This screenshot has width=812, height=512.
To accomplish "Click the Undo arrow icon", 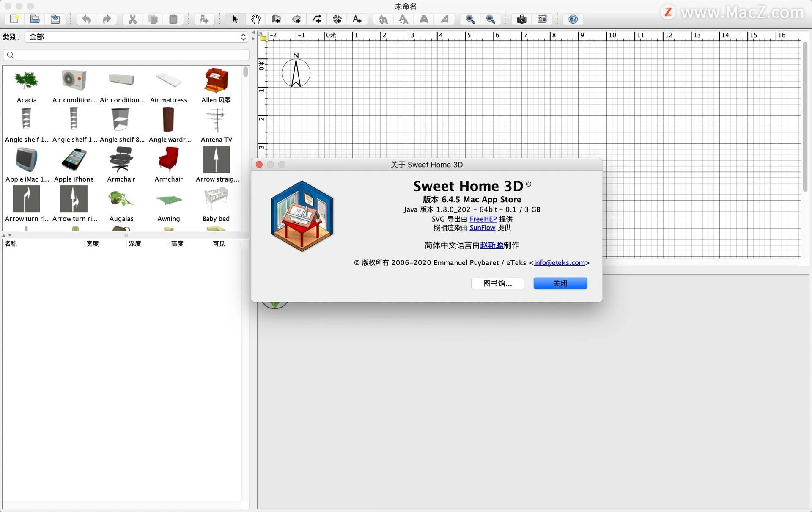I will pyautogui.click(x=86, y=19).
